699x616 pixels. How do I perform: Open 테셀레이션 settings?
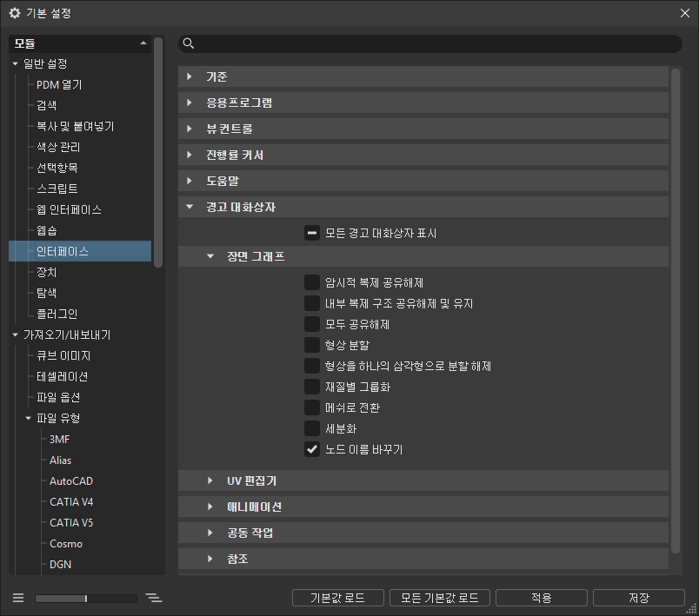(63, 376)
